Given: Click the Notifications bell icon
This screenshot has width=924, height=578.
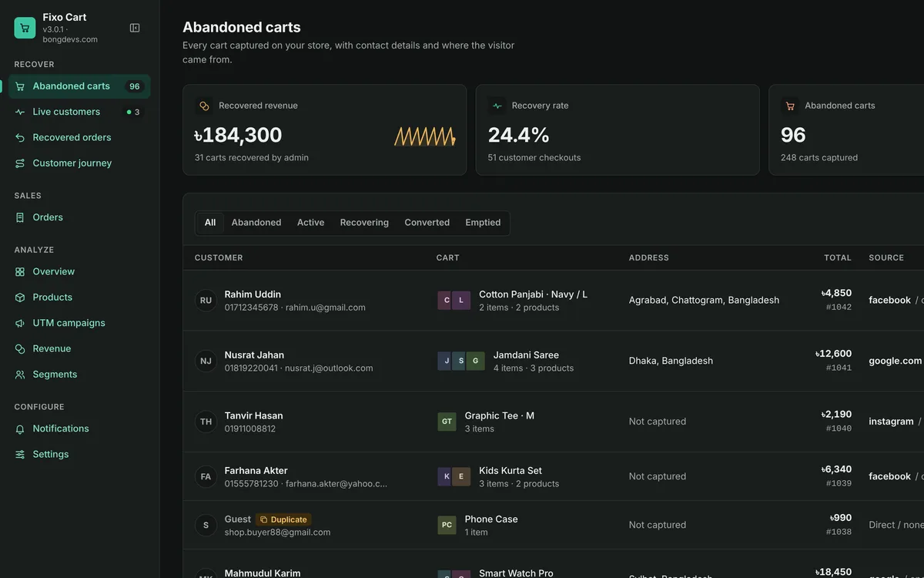Looking at the screenshot, I should (x=20, y=428).
